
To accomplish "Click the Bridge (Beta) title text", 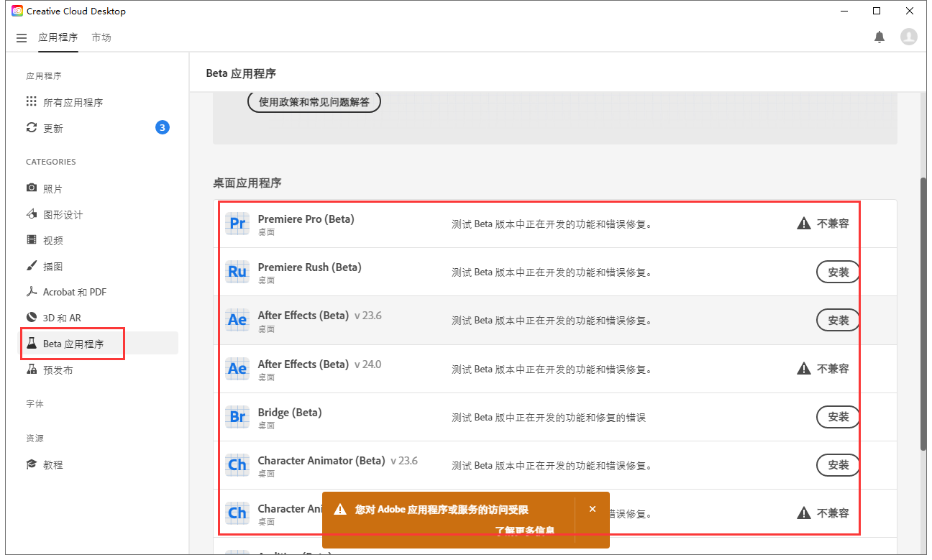I will click(x=290, y=412).
